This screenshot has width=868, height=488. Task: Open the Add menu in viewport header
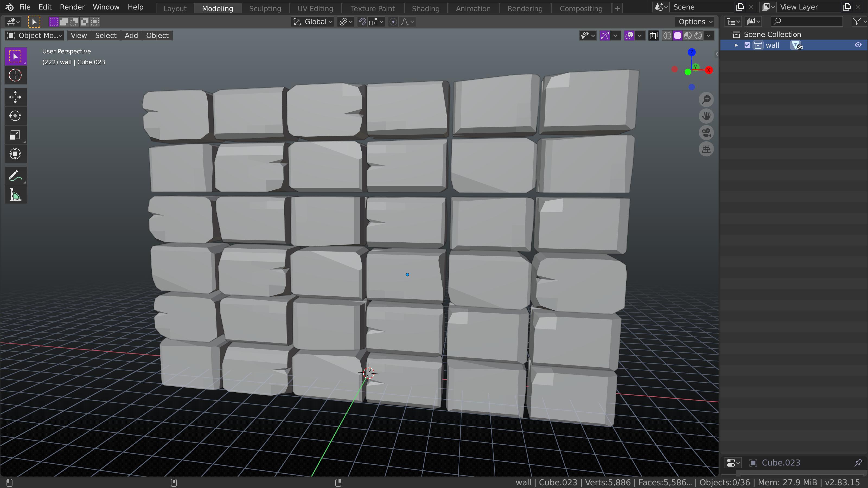click(131, 35)
